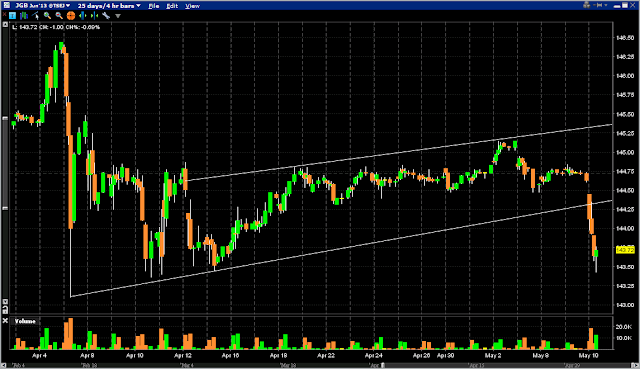The width and height of the screenshot is (640, 369).
Task: Click the Apr 12 date axis label
Action: [x=183, y=355]
